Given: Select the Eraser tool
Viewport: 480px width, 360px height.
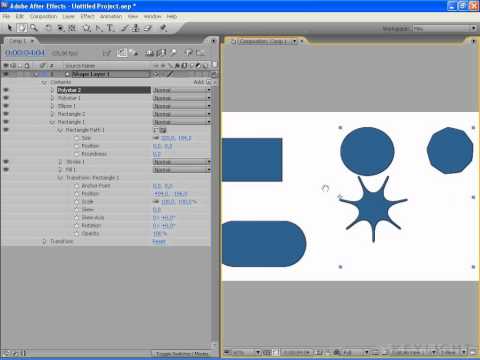Looking at the screenshot, I should point(147,28).
